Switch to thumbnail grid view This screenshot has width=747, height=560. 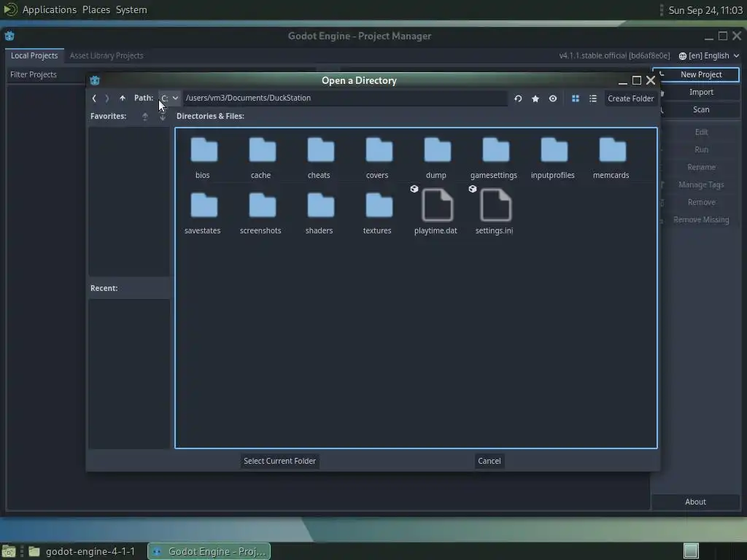pyautogui.click(x=576, y=98)
